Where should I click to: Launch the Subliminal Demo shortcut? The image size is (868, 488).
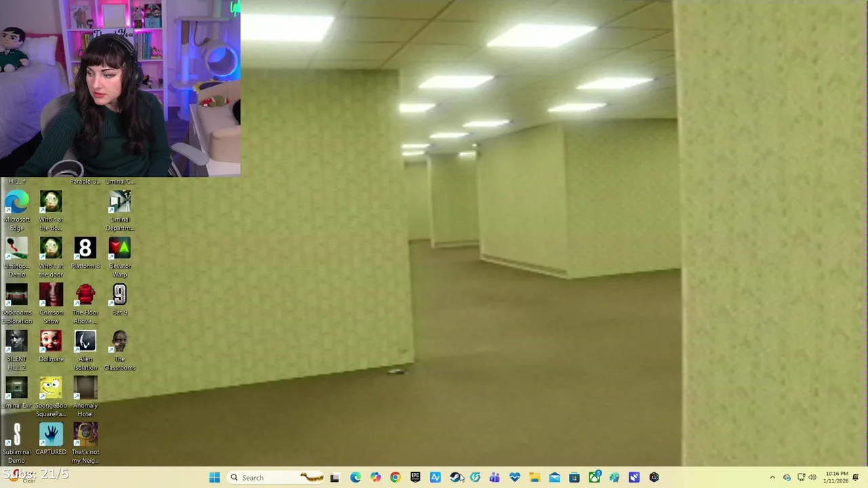coord(17,444)
